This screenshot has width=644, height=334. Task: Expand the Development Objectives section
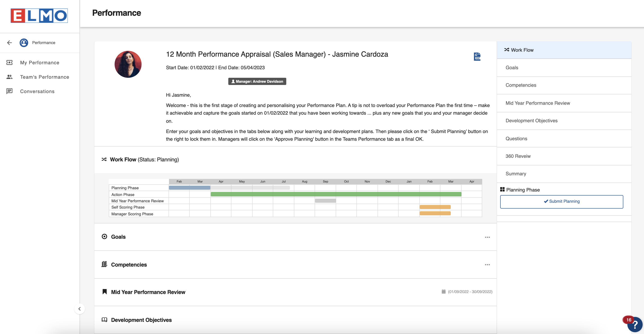[x=141, y=320]
